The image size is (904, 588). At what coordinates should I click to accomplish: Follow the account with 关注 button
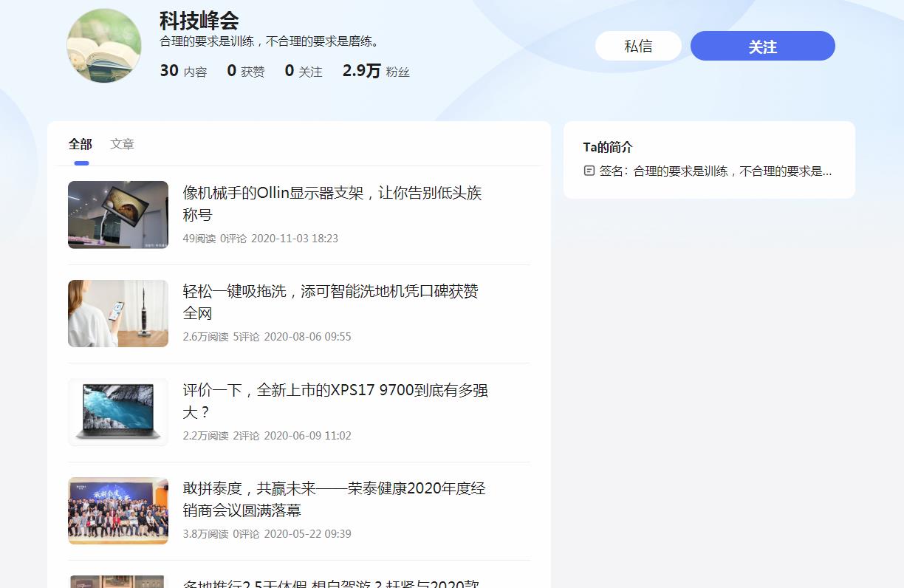pyautogui.click(x=762, y=46)
